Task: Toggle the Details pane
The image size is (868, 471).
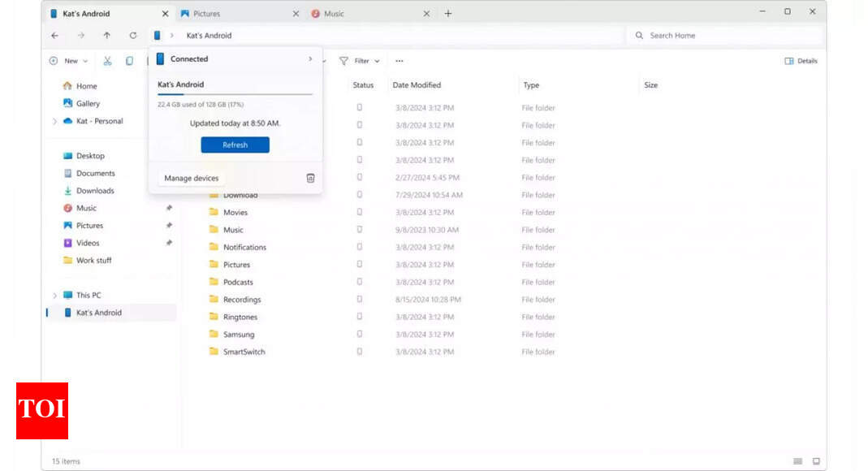Action: tap(801, 61)
